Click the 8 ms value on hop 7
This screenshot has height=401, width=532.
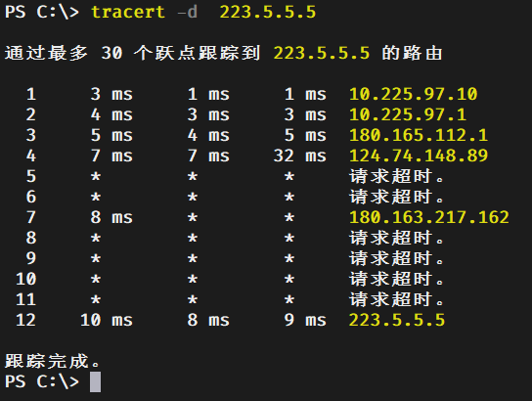111,217
